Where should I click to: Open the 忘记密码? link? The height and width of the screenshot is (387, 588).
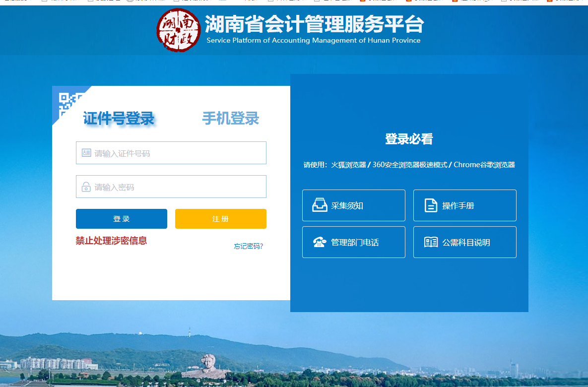coord(248,246)
